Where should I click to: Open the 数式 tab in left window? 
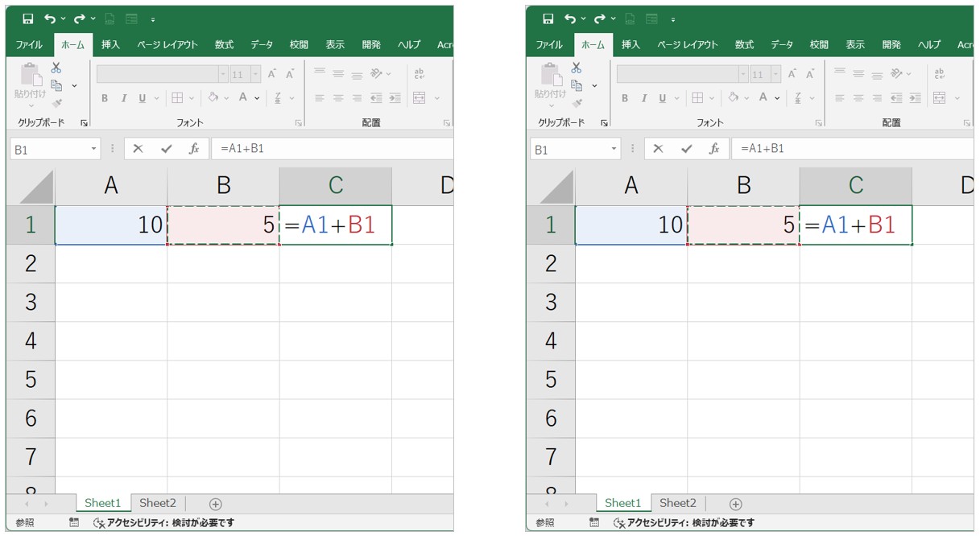(x=224, y=45)
